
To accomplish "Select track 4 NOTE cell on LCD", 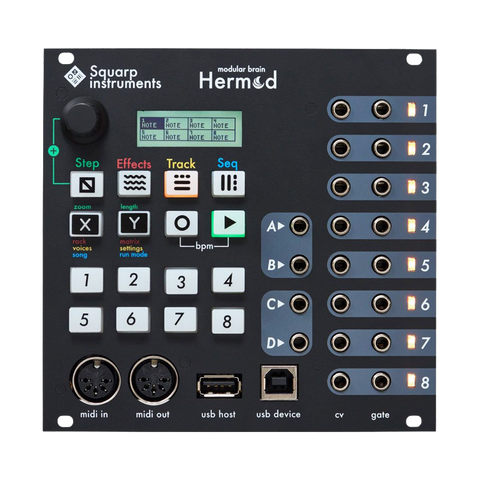I will (223, 123).
